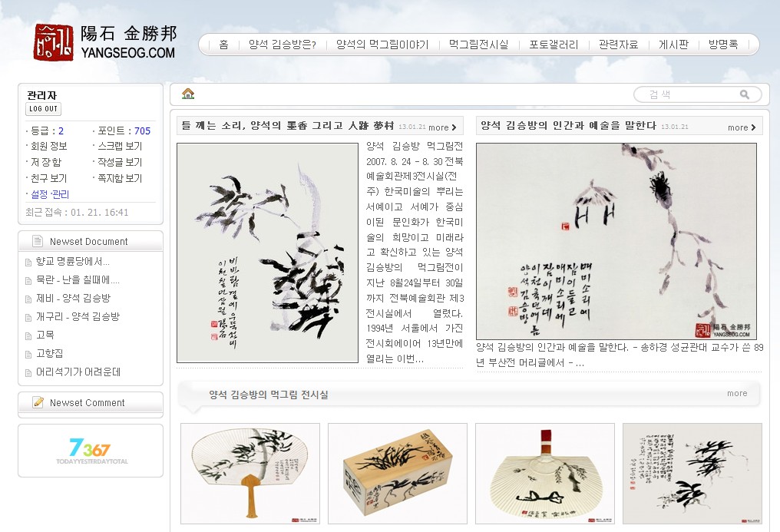Open the painted wooden box thumbnail

(x=398, y=474)
